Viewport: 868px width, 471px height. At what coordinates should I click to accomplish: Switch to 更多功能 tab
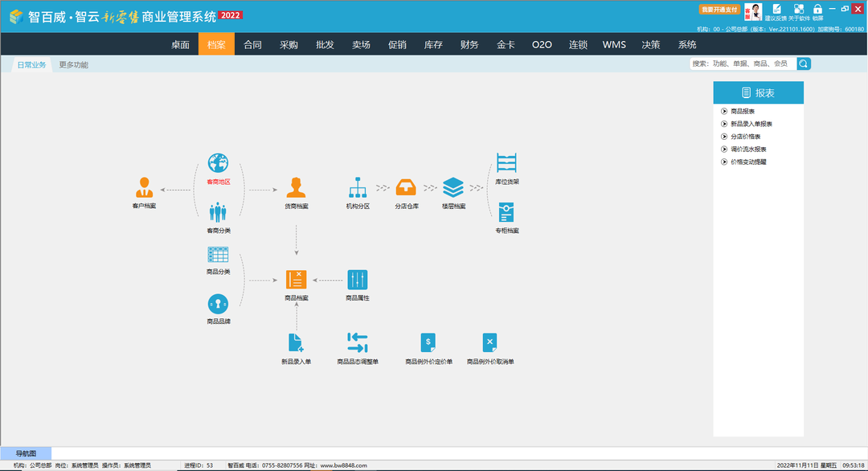(x=73, y=64)
